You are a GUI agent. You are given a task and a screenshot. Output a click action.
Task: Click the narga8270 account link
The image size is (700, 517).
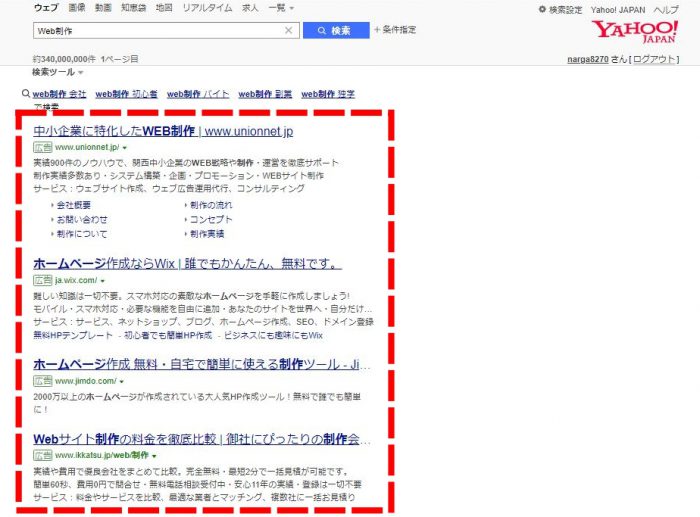click(x=588, y=59)
